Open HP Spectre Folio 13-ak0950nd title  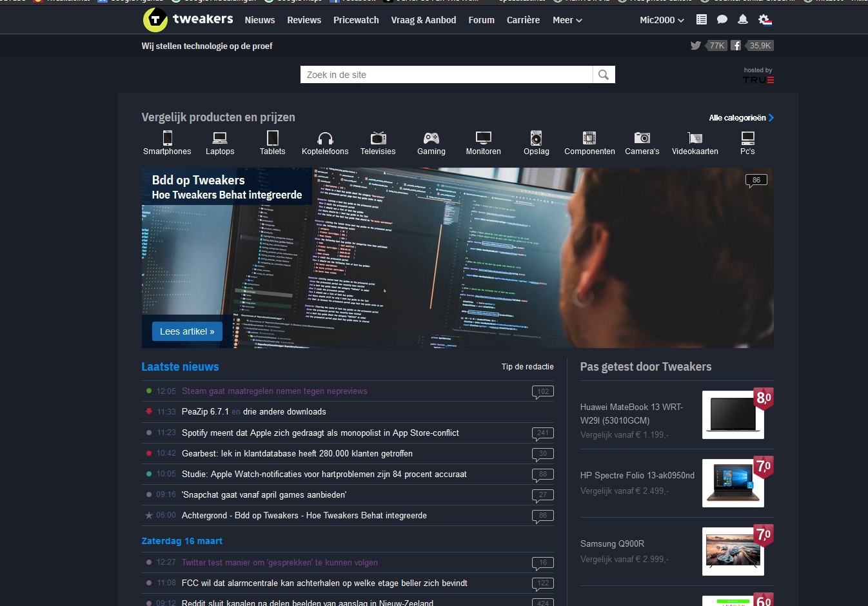tap(638, 476)
